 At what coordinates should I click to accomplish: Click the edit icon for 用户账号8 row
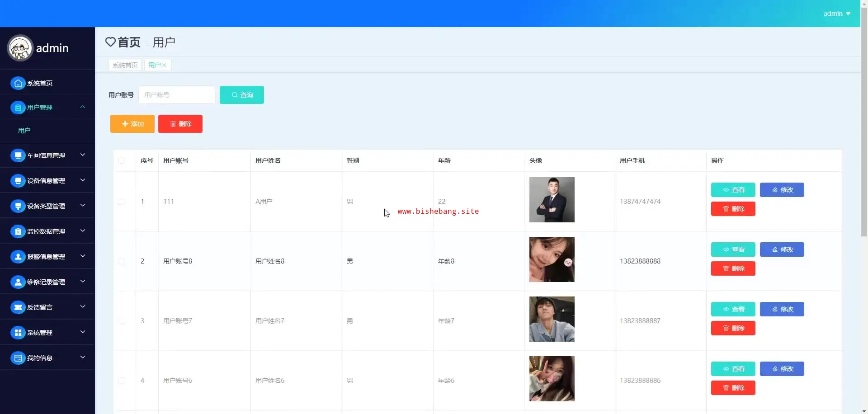point(775,249)
